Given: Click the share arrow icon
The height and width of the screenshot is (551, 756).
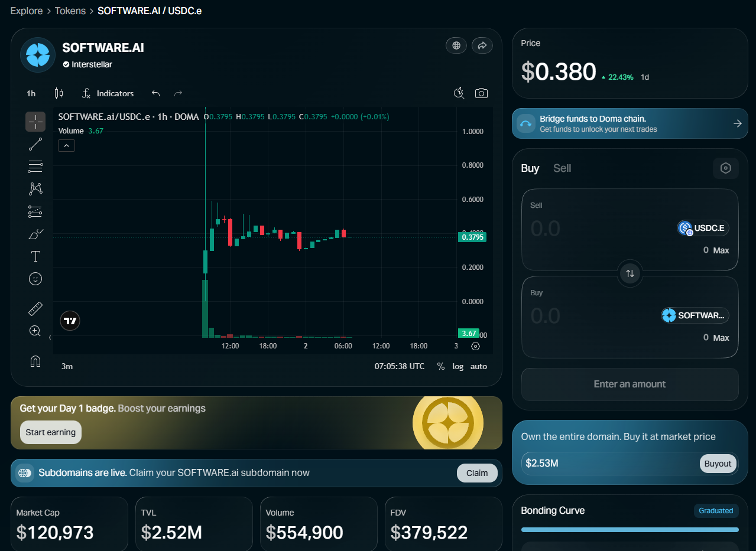Looking at the screenshot, I should point(482,45).
